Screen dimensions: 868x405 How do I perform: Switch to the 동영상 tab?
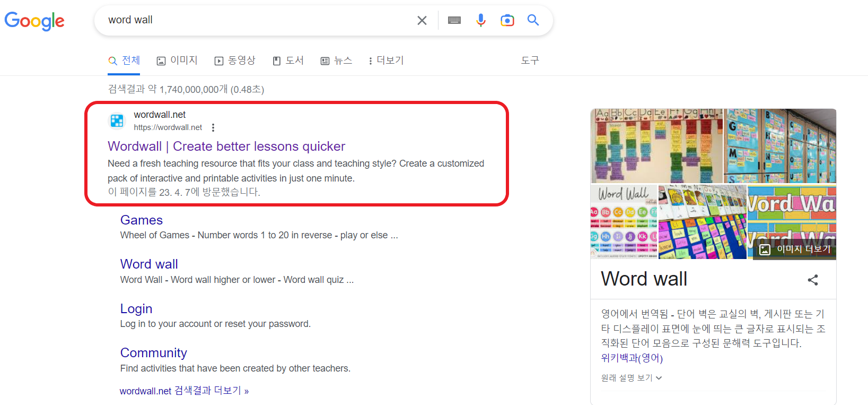click(235, 61)
